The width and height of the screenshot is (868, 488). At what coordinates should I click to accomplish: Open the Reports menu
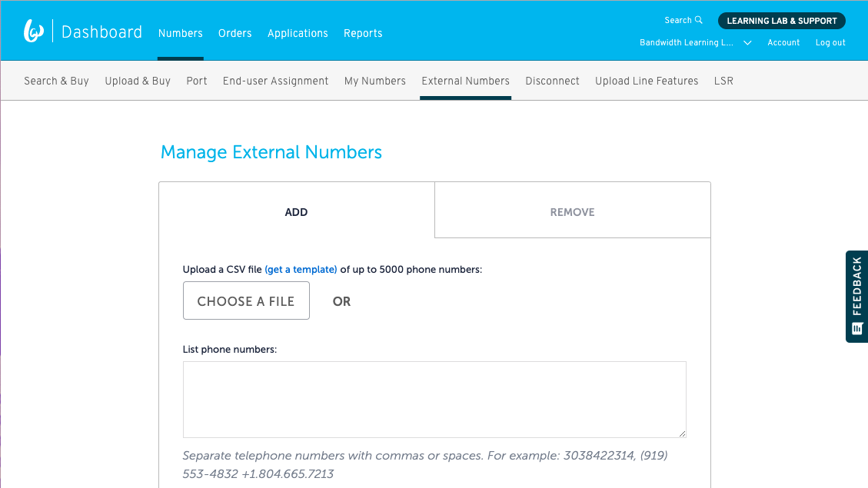(x=363, y=33)
